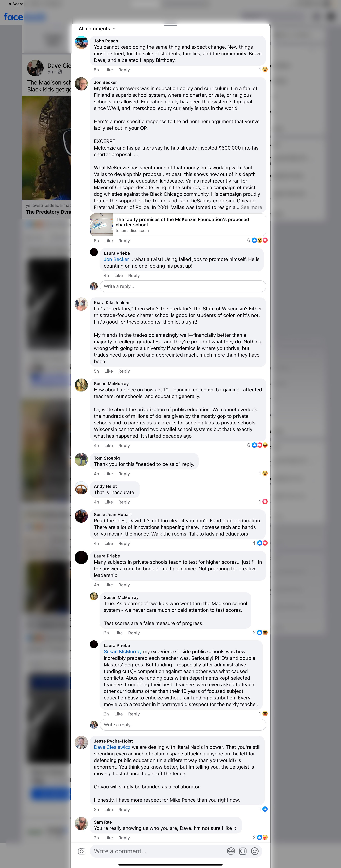Screen dimensions: 341x868
Task: Like Tom Stoebig's comment
Action: pyautogui.click(x=109, y=474)
